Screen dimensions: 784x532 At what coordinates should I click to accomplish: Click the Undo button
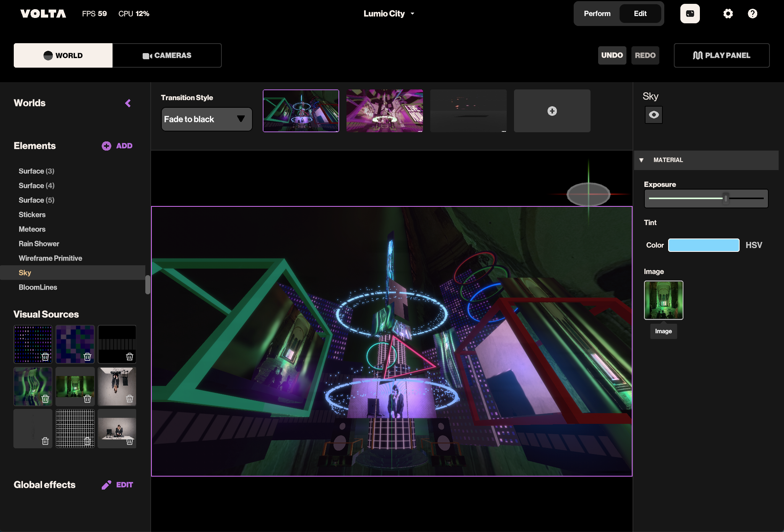(612, 55)
